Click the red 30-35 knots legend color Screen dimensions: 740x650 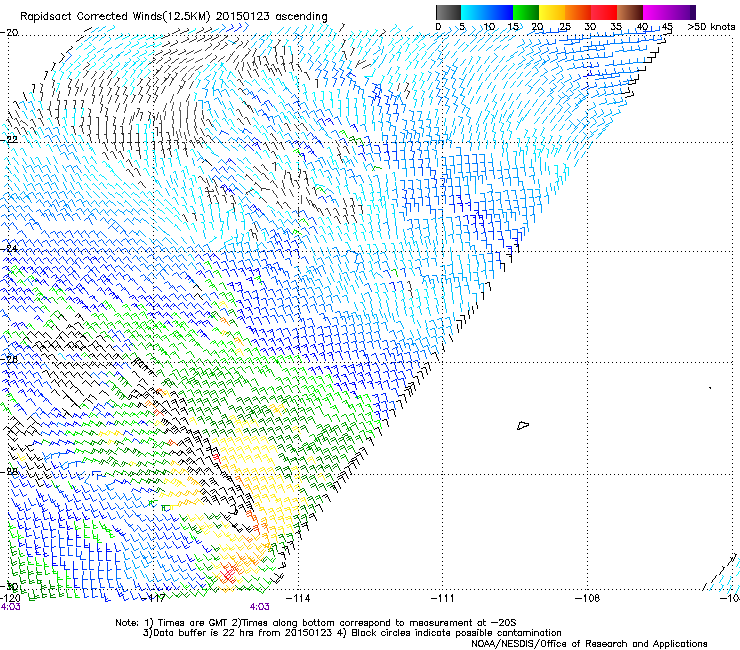(604, 12)
